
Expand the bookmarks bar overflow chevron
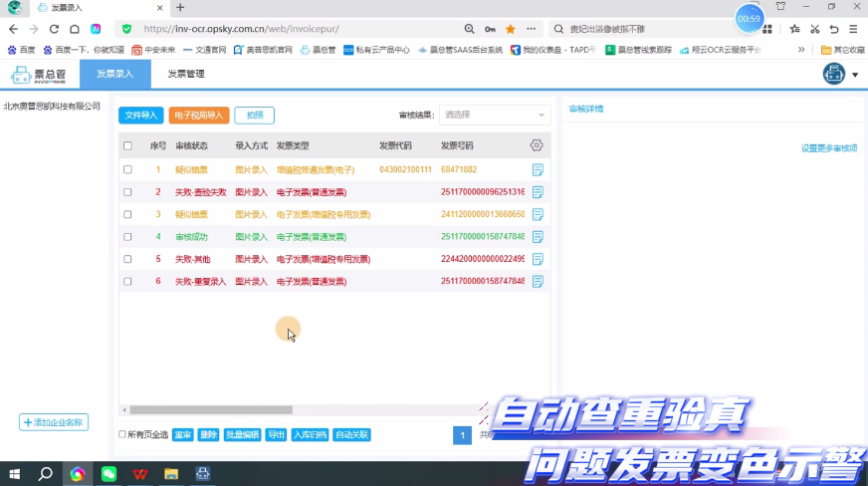click(x=801, y=49)
